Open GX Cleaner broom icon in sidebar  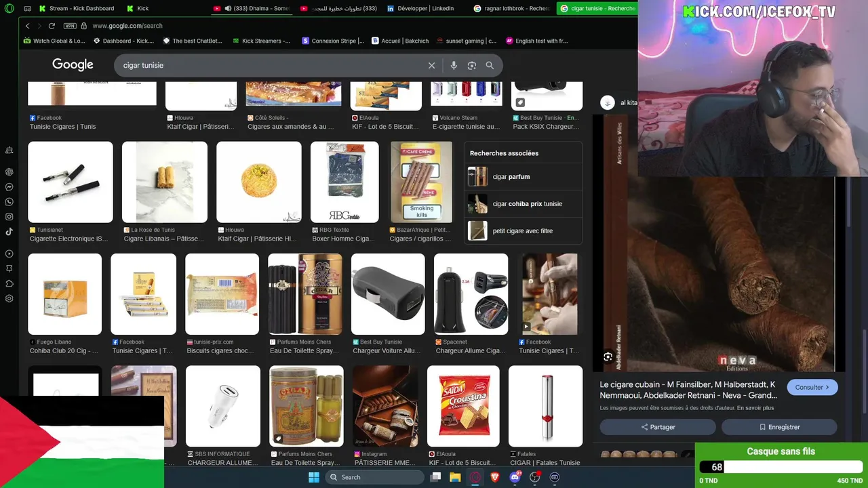(x=9, y=150)
